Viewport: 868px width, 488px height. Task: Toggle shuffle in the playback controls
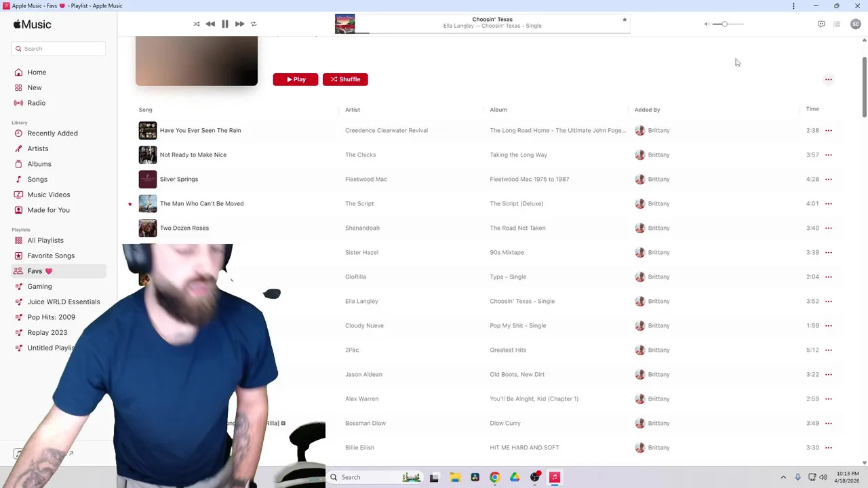pyautogui.click(x=197, y=24)
